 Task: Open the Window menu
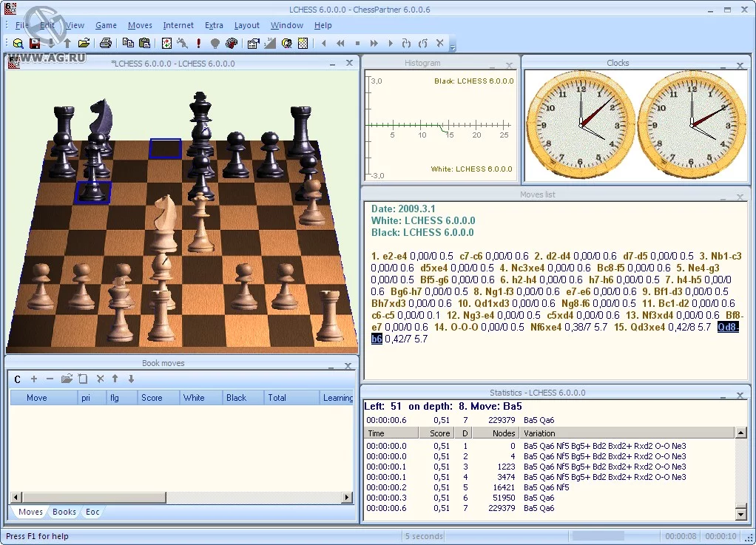pos(286,26)
